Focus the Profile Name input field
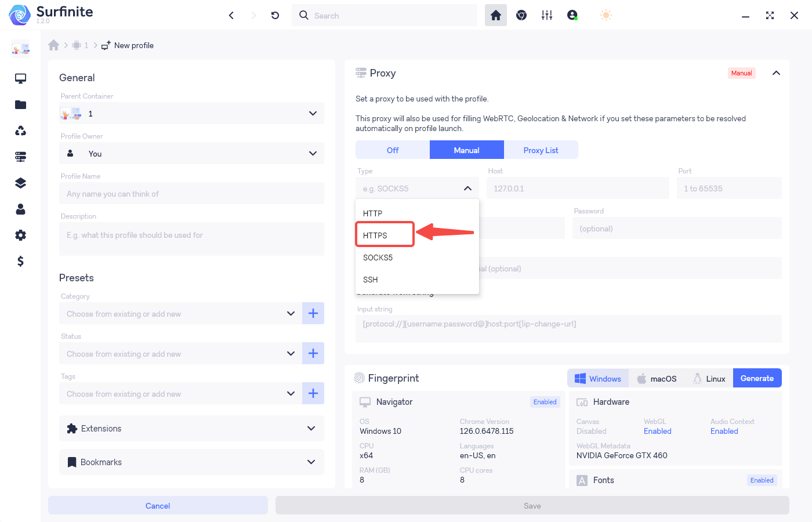This screenshot has width=812, height=522. point(191,193)
